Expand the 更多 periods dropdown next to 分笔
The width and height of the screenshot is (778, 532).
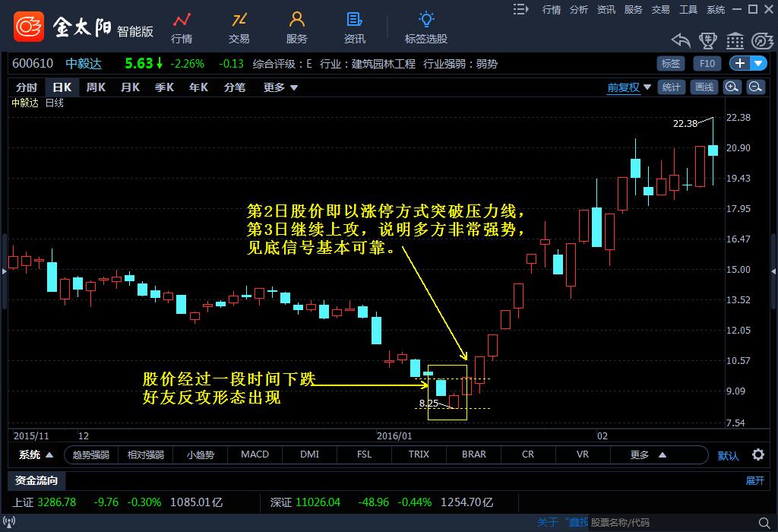[276, 87]
